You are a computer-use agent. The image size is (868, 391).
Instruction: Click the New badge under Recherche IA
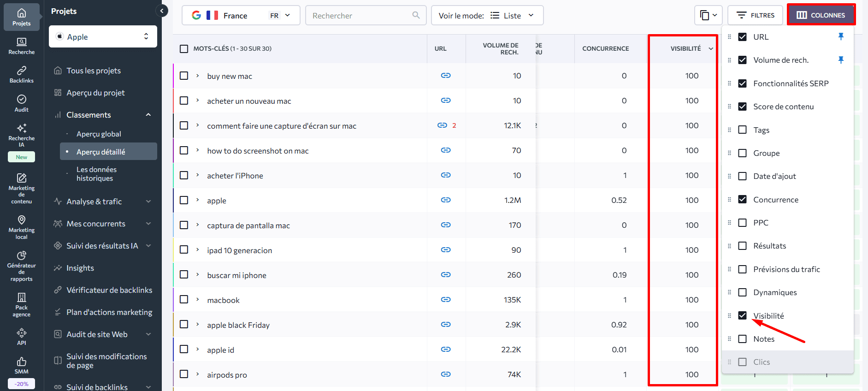click(22, 157)
